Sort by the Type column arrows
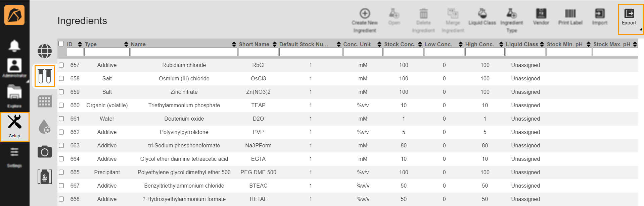This screenshot has height=206, width=644. (x=126, y=44)
